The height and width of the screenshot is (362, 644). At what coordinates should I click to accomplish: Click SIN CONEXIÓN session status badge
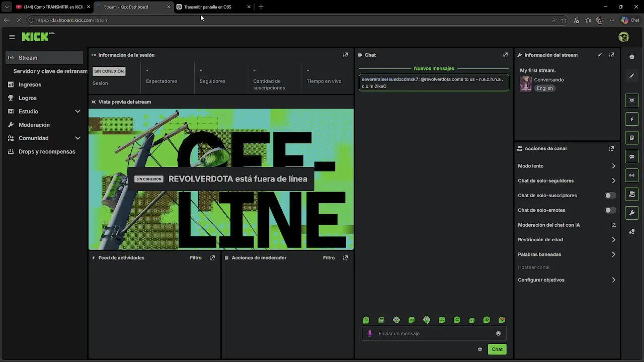(x=109, y=71)
